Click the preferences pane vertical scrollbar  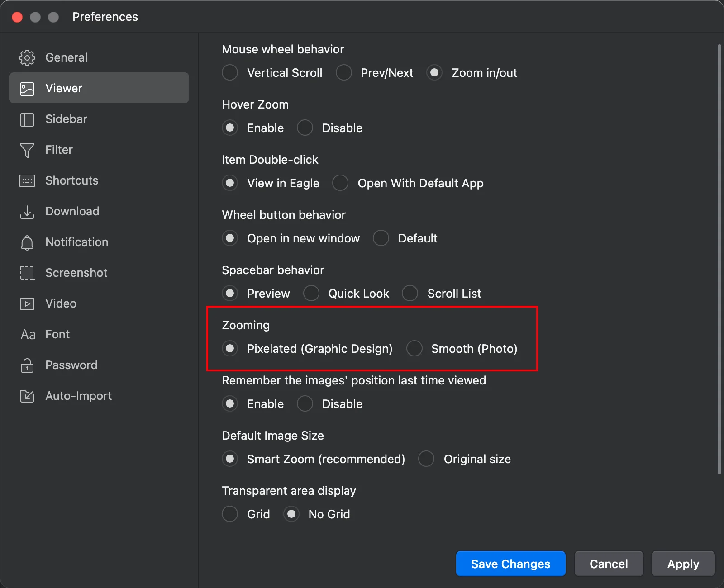pos(719,259)
